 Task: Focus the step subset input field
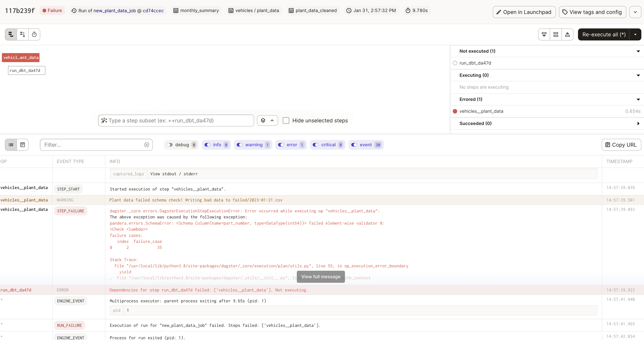[176, 121]
